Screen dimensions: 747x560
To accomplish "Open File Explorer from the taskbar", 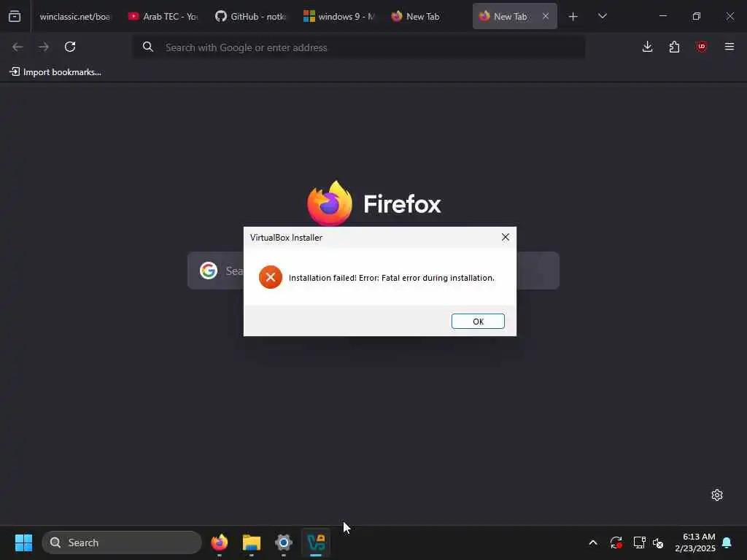I will pos(252,542).
